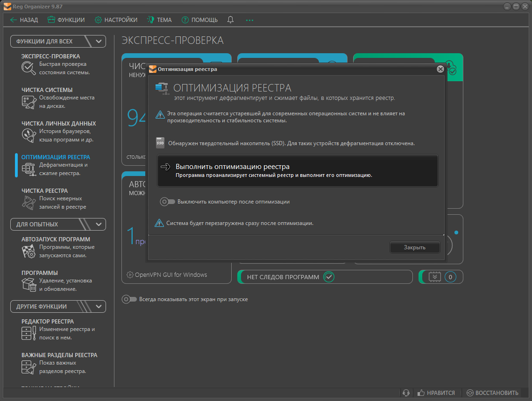Click Выполнить оптимизацию реестра
The width and height of the screenshot is (532, 401).
(x=298, y=170)
